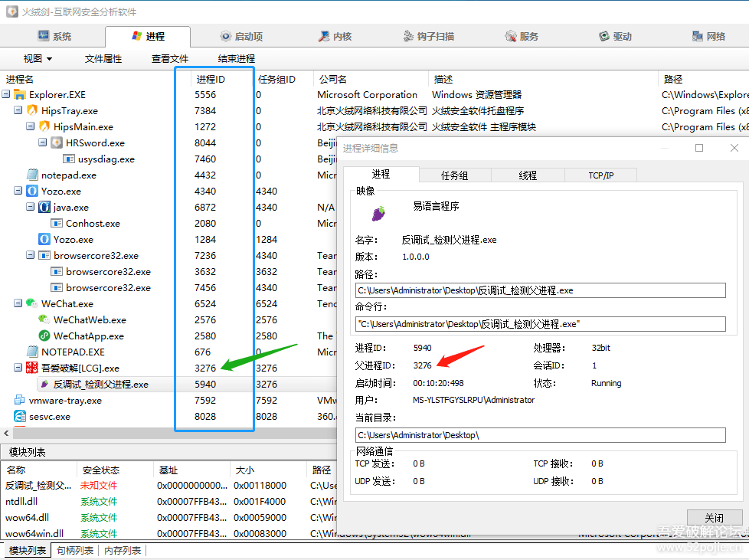Open the TCP/IP tab in details dialog
The image size is (749, 560).
pyautogui.click(x=600, y=175)
